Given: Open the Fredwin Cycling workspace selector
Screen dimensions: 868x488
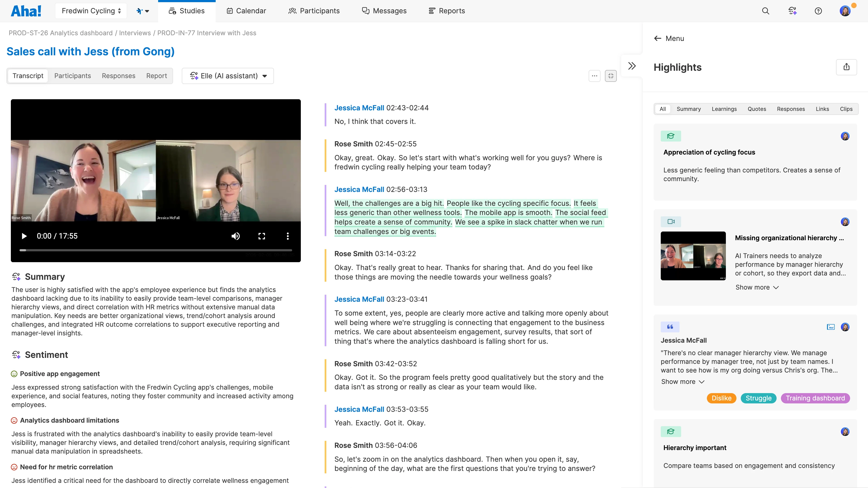Looking at the screenshot, I should pyautogui.click(x=91, y=11).
